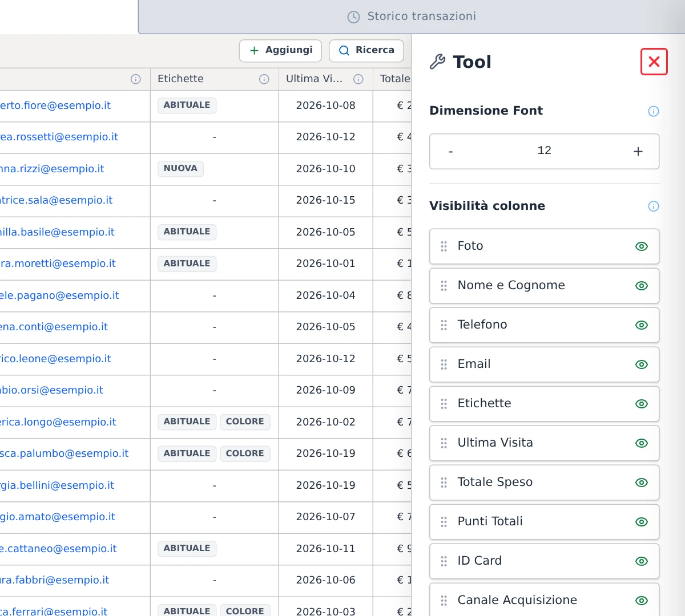Click drag handle of ID Card row
The image size is (685, 616).
[444, 561]
